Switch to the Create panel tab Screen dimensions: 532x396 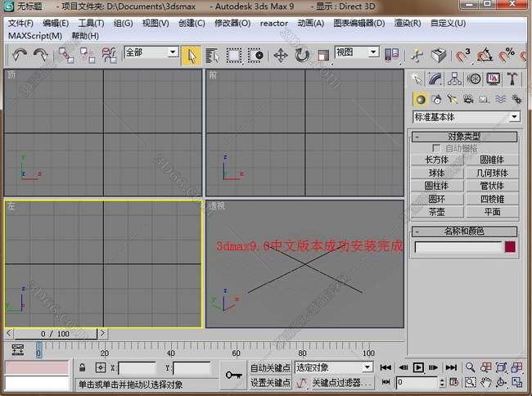point(417,79)
